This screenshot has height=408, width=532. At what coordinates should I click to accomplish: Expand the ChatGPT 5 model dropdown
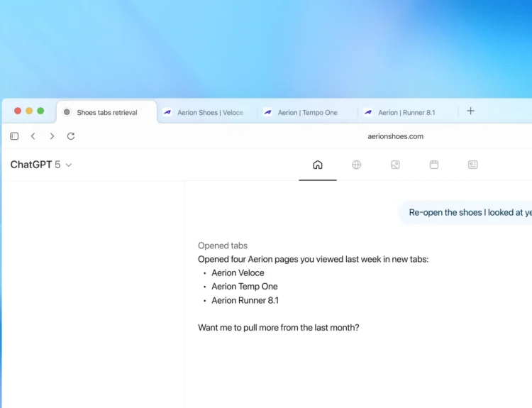point(41,165)
